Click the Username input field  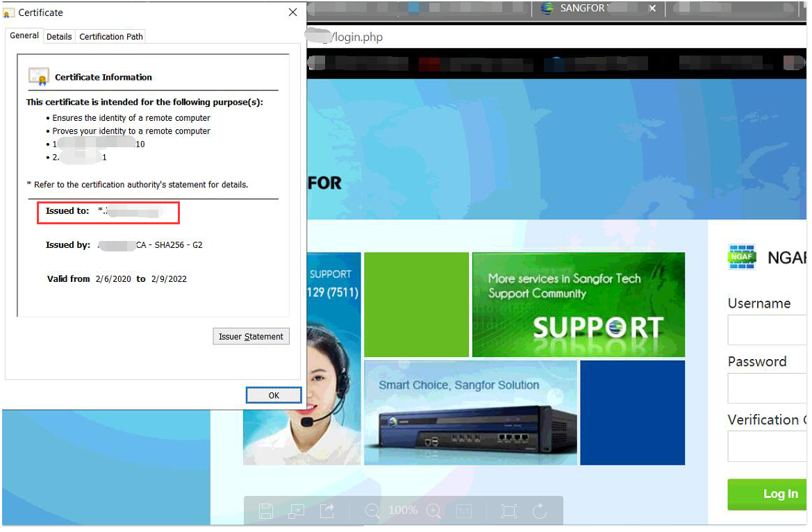click(x=768, y=330)
